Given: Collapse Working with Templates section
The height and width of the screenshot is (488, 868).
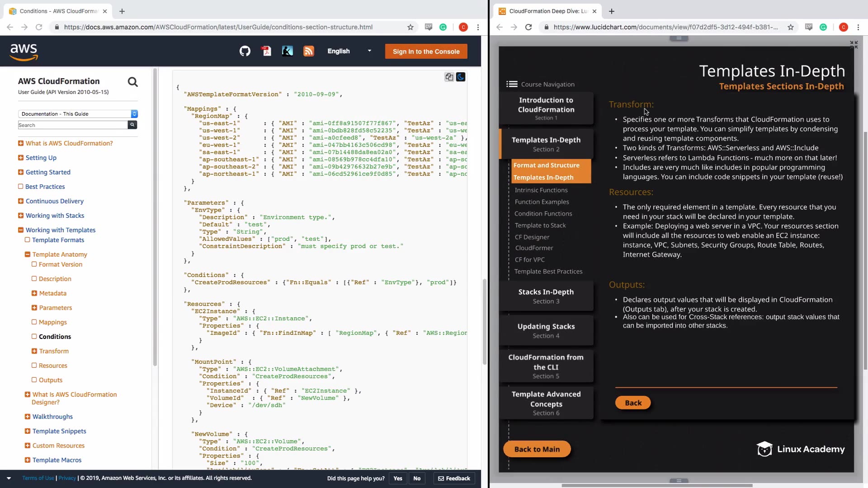Looking at the screenshot, I should click(x=21, y=230).
